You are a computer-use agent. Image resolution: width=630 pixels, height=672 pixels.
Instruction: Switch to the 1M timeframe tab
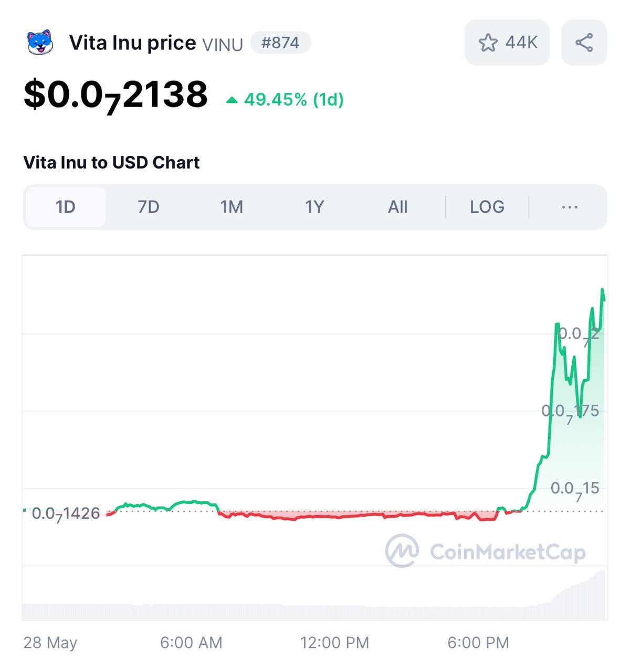coord(232,207)
